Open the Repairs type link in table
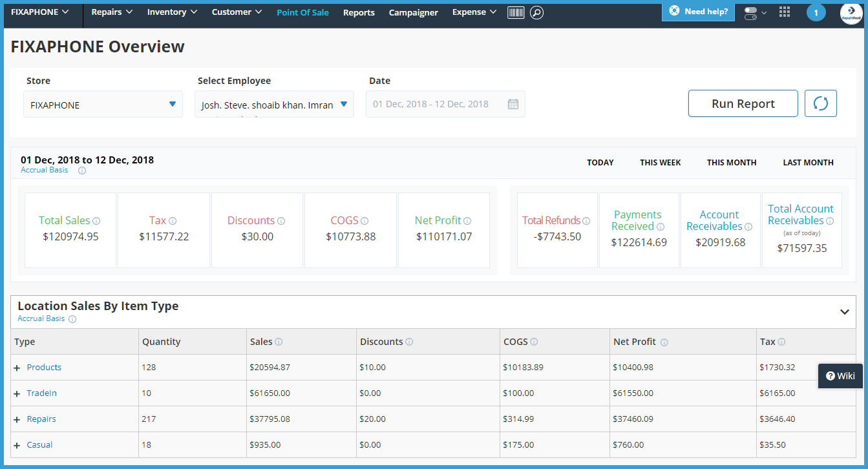The image size is (868, 469). pyautogui.click(x=41, y=419)
